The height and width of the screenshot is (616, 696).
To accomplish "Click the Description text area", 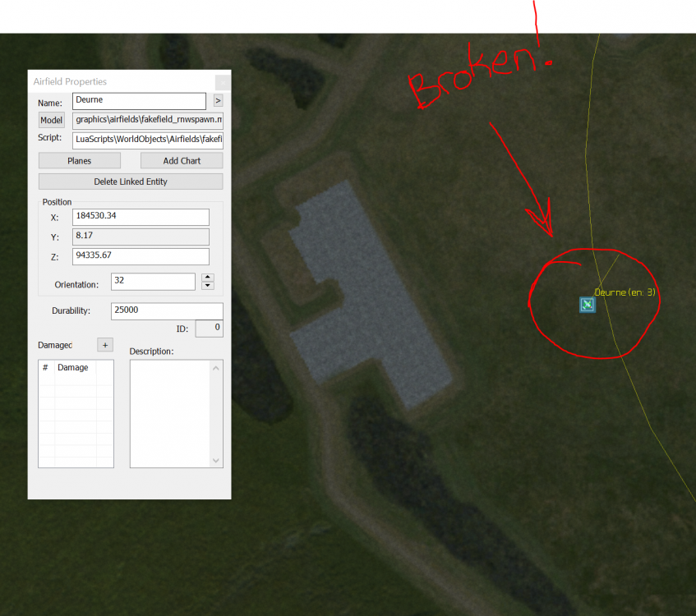I will 169,414.
